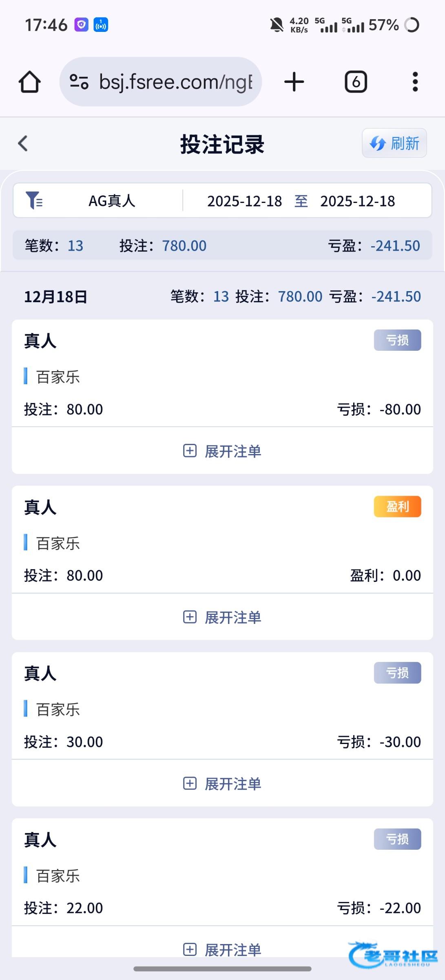The width and height of the screenshot is (445, 980).
Task: Tap the filter funnel icon
Action: pos(34,200)
